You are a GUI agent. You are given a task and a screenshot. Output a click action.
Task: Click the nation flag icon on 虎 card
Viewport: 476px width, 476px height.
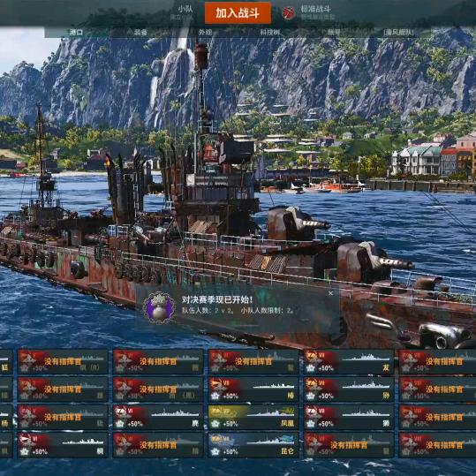pyautogui.click(x=121, y=411)
